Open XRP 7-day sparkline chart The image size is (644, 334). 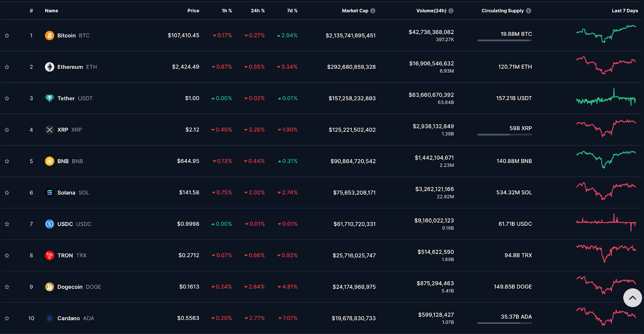point(606,128)
